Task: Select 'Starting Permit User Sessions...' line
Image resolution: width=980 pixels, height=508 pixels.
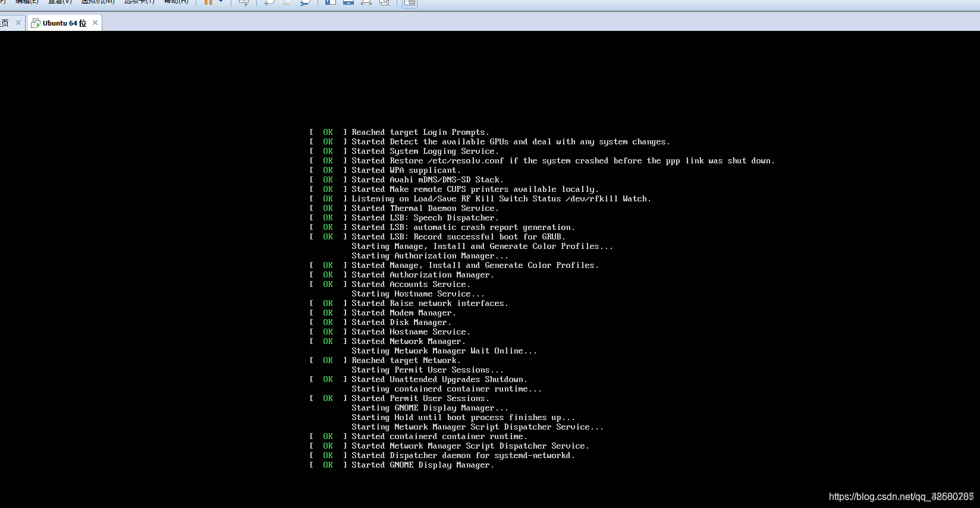Action: pyautogui.click(x=428, y=370)
